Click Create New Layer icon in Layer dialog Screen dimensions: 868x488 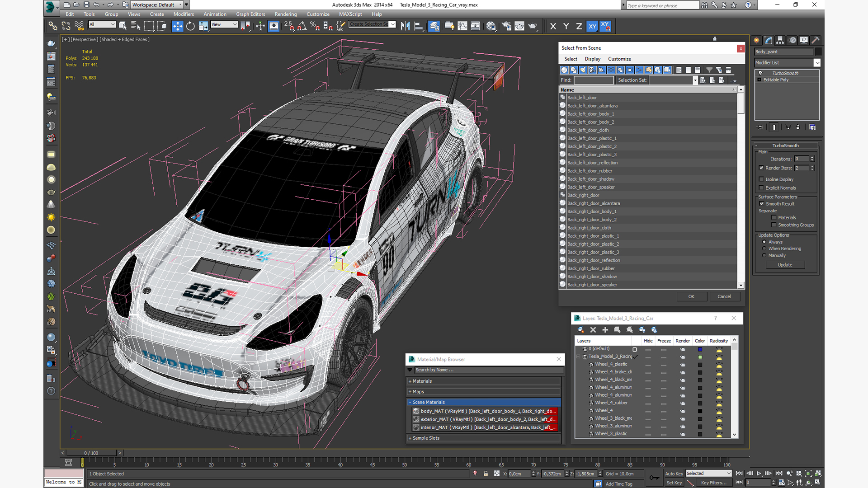click(581, 330)
